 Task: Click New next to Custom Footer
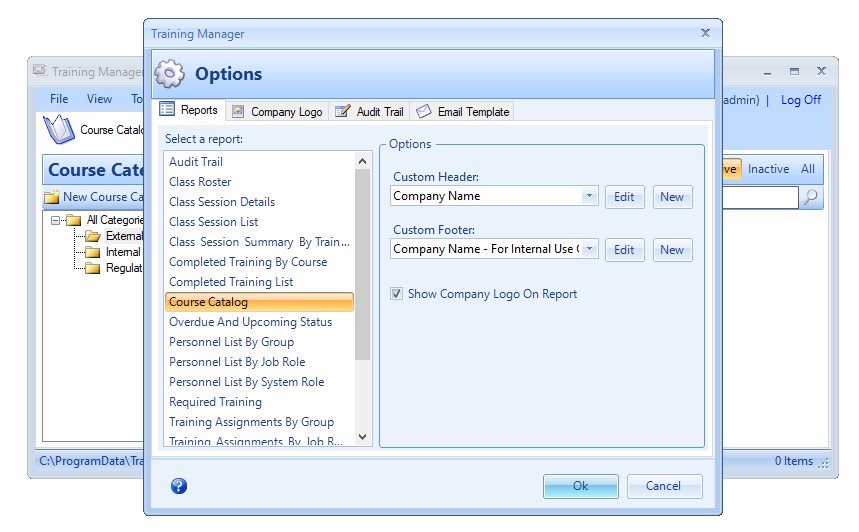coord(672,249)
